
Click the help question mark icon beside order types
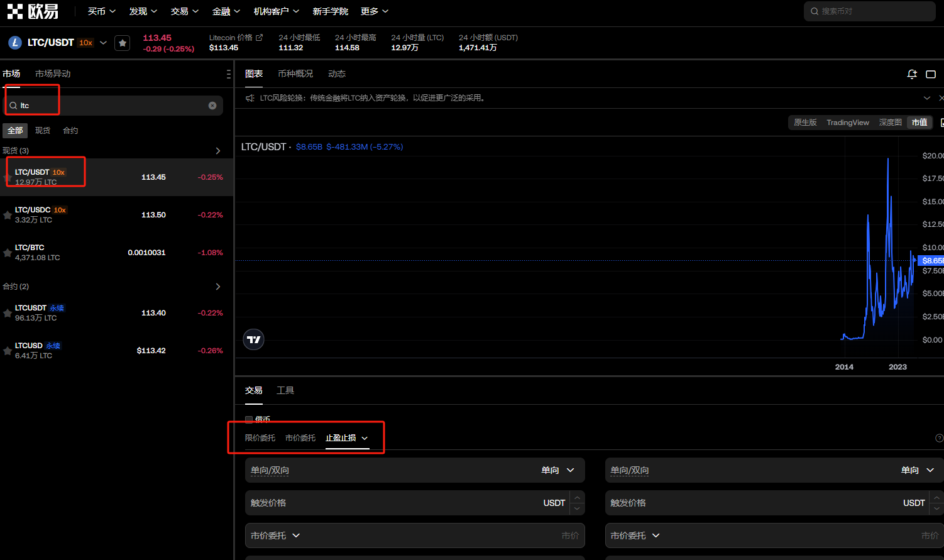[x=940, y=438]
